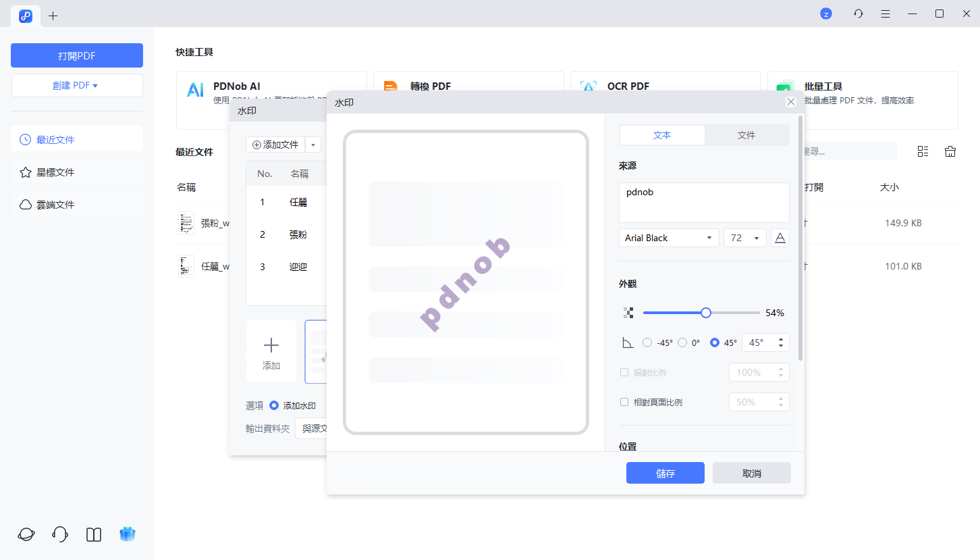The image size is (980, 560).
Task: Open the hamburger menu in title bar
Action: (x=886, y=14)
